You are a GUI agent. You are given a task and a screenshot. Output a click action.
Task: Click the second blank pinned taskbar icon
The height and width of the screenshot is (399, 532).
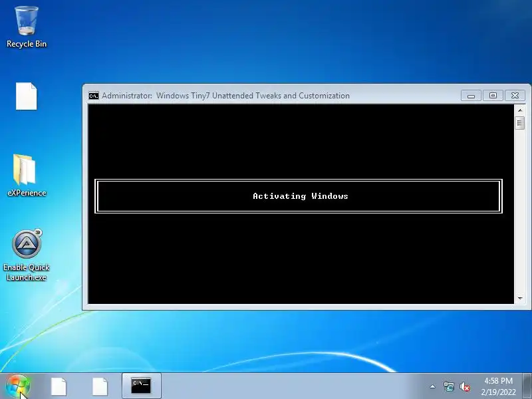[100, 386]
